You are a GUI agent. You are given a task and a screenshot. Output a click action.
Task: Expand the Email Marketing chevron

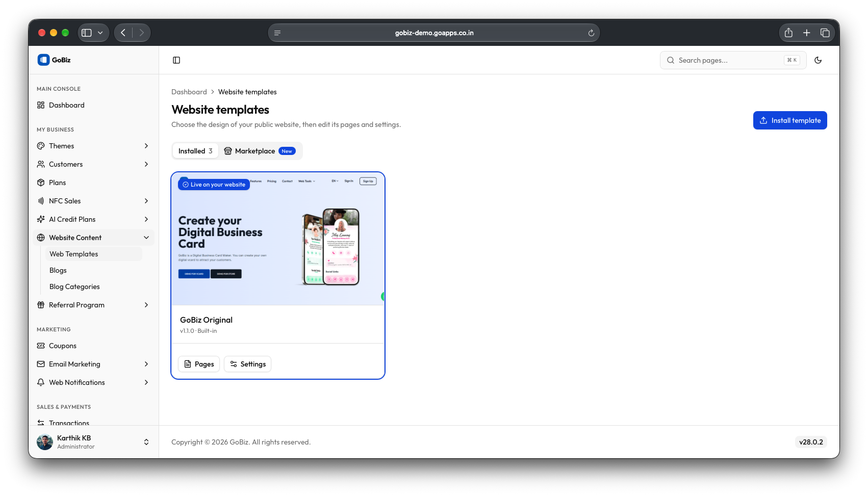[146, 364]
